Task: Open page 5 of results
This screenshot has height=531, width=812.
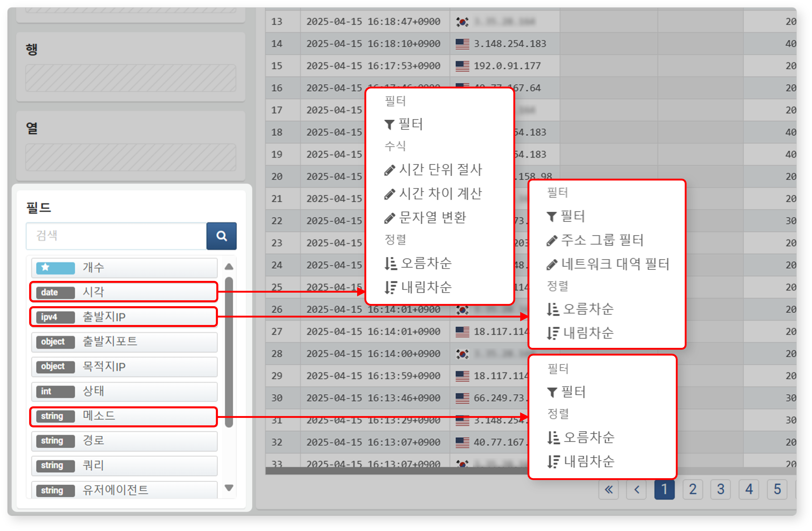Action: pos(778,490)
